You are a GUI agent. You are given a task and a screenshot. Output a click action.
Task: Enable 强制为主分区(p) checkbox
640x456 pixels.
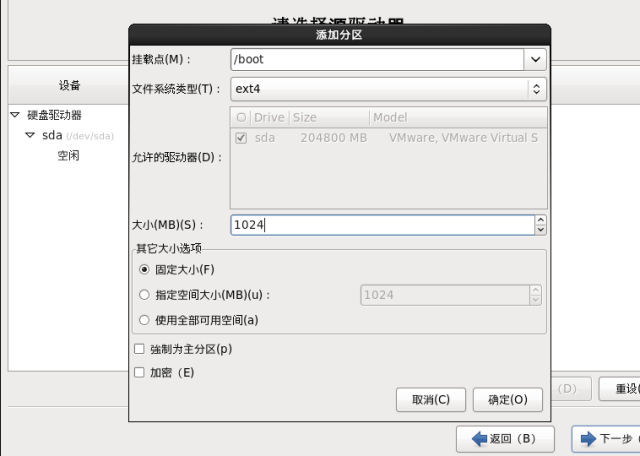tap(139, 349)
